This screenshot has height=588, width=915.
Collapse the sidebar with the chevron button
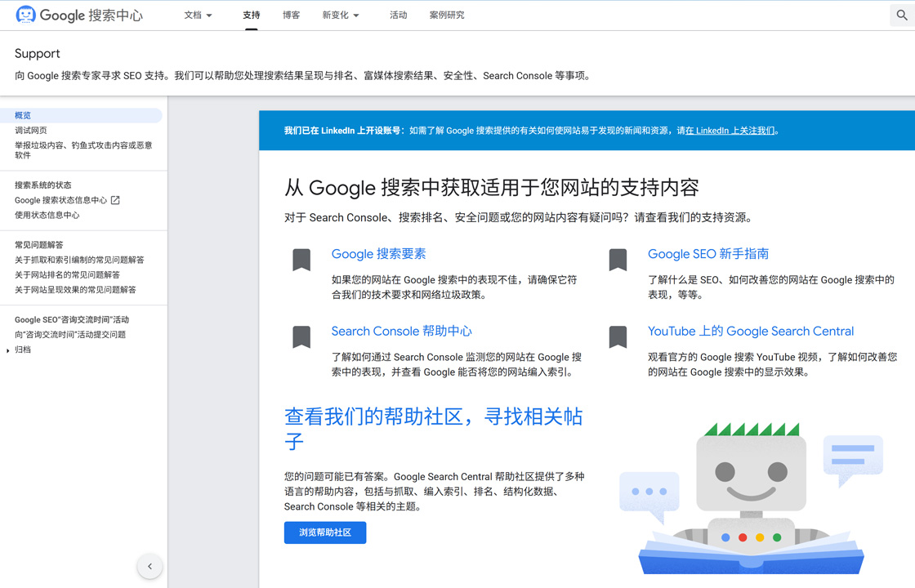pyautogui.click(x=150, y=566)
